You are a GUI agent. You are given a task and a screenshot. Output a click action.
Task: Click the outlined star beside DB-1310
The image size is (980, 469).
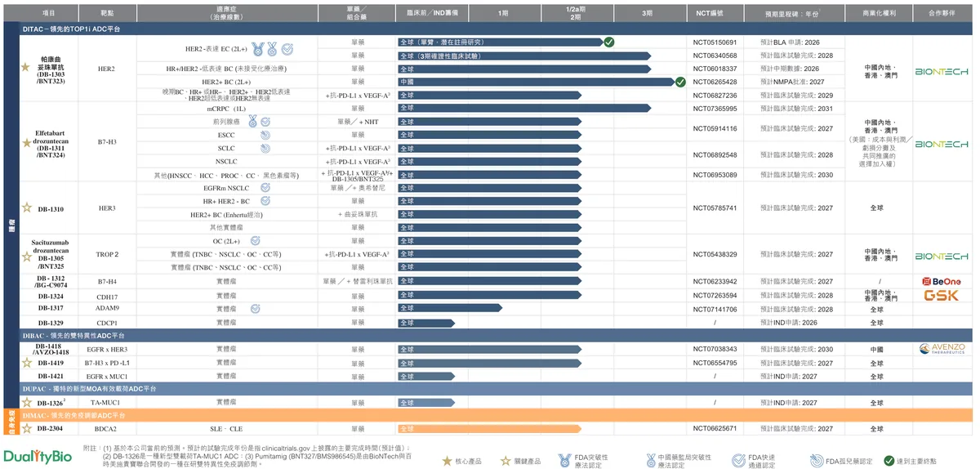point(25,208)
